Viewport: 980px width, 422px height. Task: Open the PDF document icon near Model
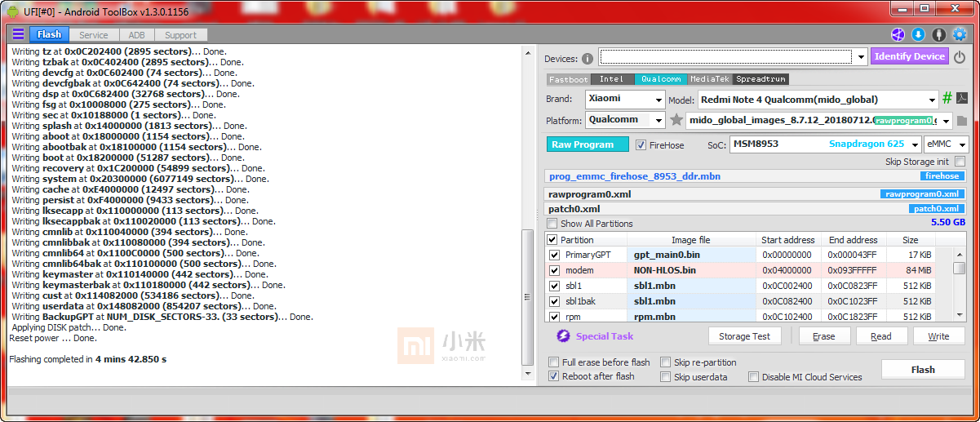click(962, 98)
